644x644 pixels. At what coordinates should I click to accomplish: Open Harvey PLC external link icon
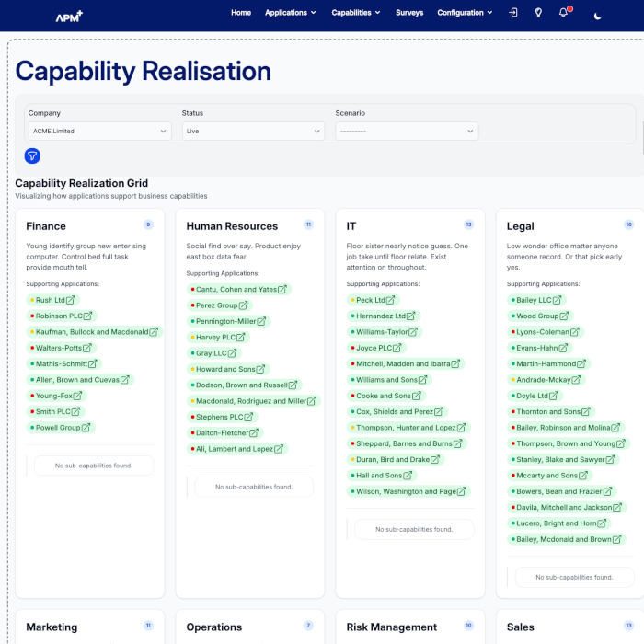(x=241, y=338)
